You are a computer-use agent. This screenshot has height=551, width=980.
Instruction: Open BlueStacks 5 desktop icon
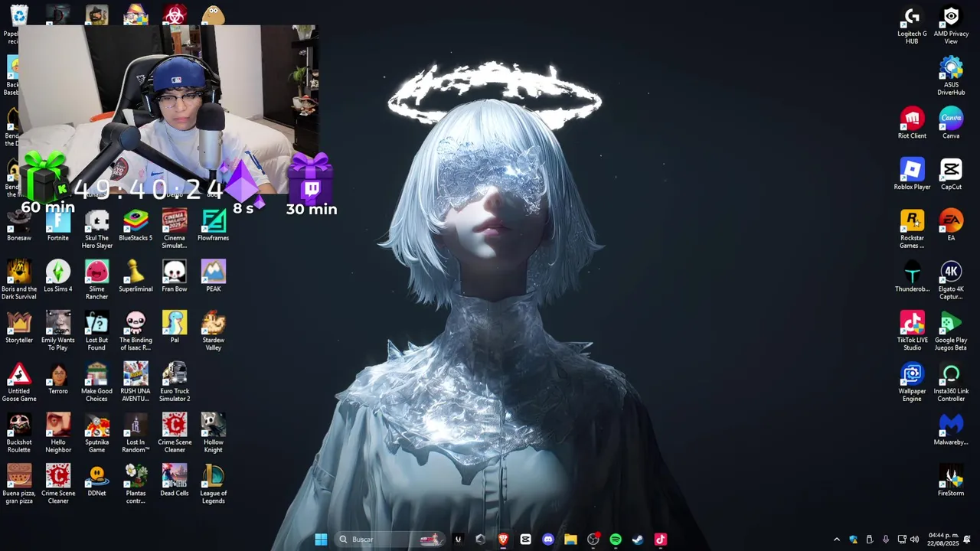[136, 227]
